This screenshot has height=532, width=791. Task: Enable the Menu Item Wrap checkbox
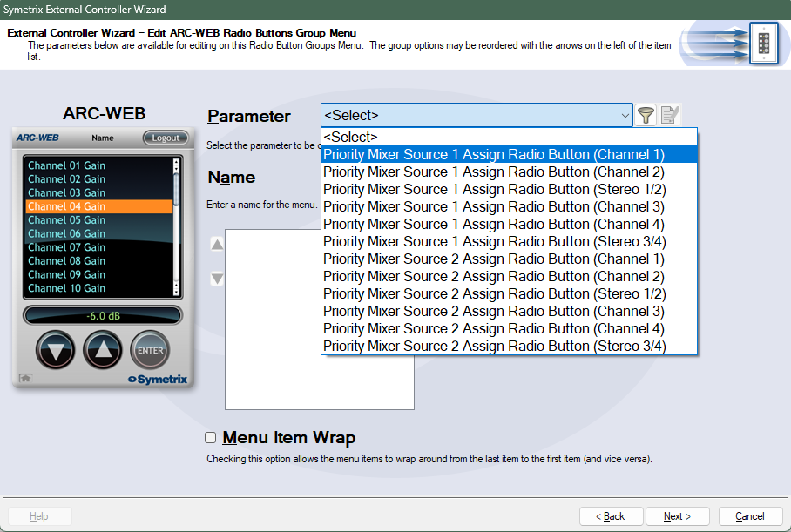click(x=210, y=438)
